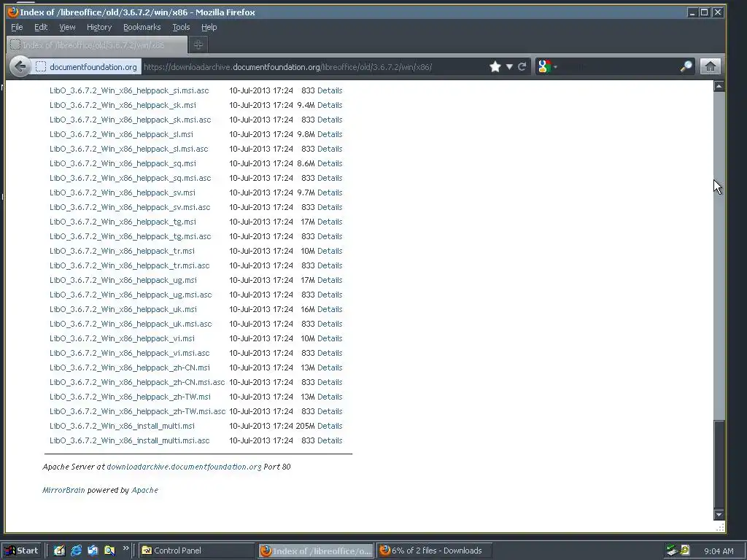
Task: Click the Index of /libreoffice taskbar button
Action: coord(316,551)
